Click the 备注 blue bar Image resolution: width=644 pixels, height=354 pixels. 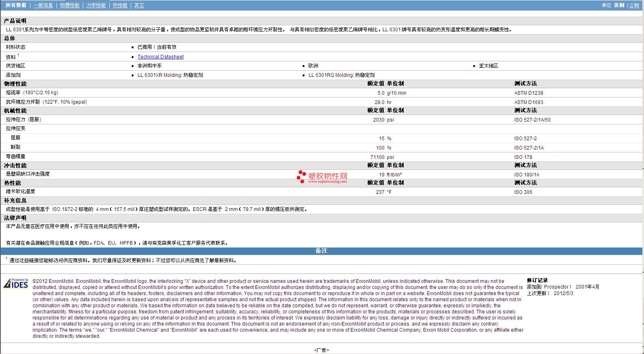pyautogui.click(x=322, y=251)
